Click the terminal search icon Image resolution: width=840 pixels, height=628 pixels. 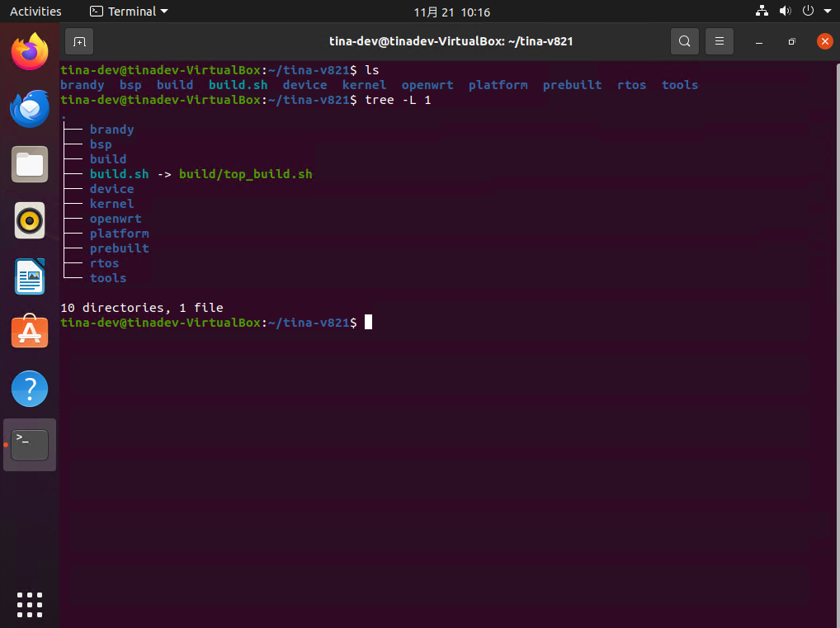(684, 41)
